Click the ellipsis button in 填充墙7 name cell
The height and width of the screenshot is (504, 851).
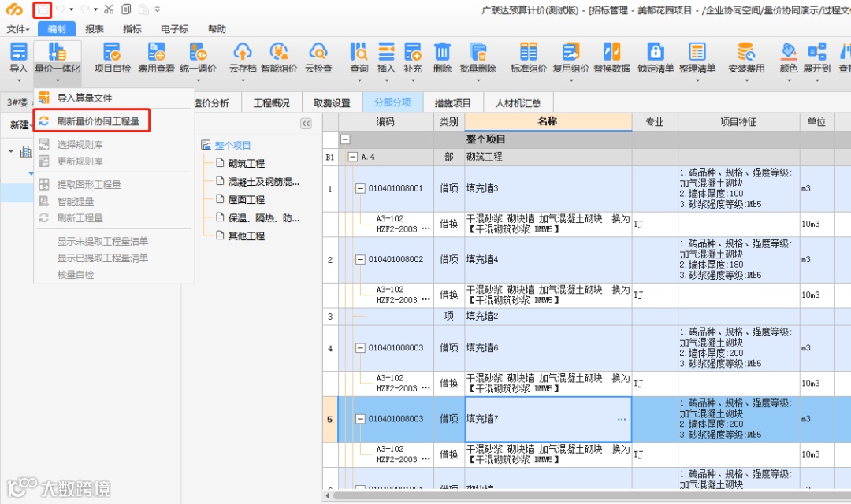622,420
